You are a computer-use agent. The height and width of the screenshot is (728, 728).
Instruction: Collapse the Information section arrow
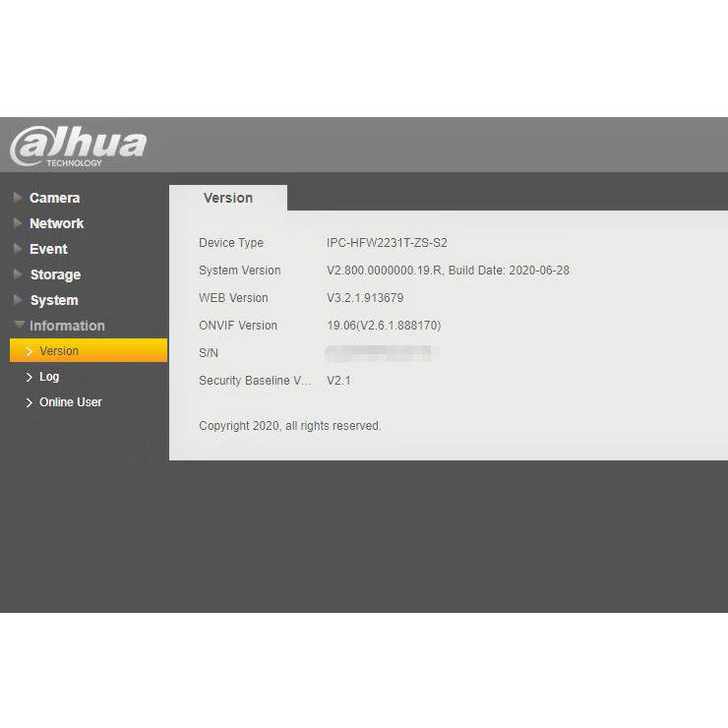click(x=19, y=325)
